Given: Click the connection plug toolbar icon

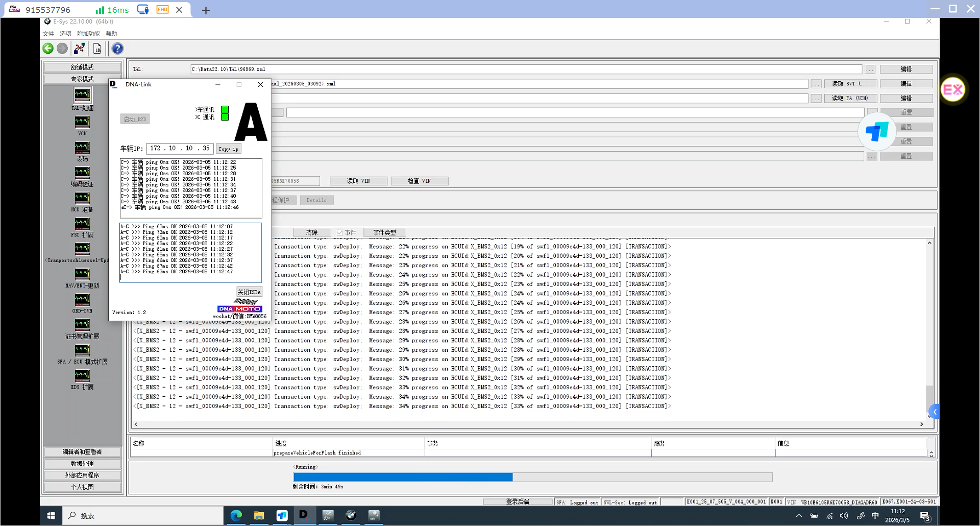Looking at the screenshot, I should [x=80, y=49].
